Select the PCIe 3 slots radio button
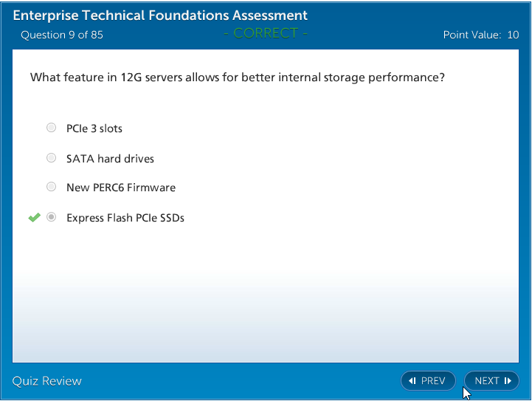The image size is (532, 401). pos(52,128)
